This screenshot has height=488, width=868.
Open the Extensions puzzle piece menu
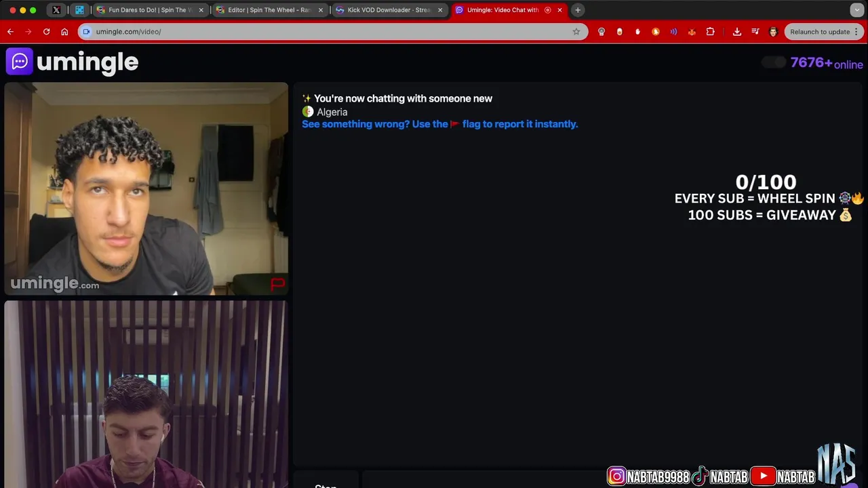pyautogui.click(x=710, y=32)
